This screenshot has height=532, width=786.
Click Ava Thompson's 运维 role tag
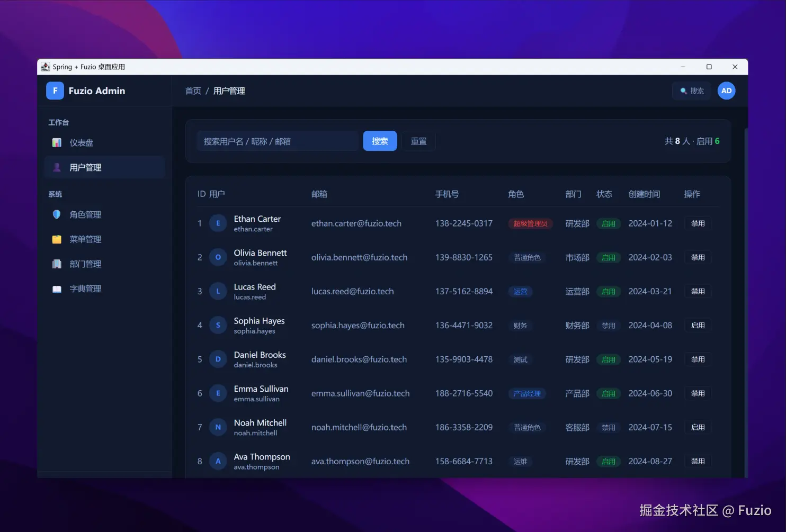[520, 461]
